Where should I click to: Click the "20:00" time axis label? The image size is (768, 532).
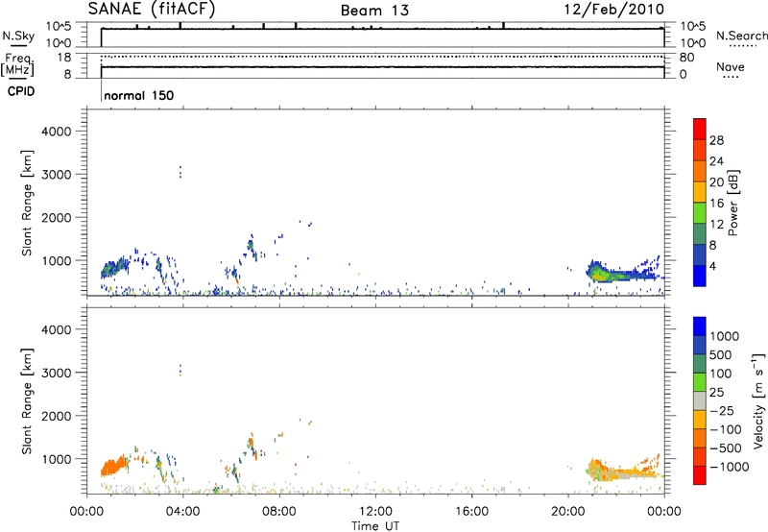[x=567, y=512]
